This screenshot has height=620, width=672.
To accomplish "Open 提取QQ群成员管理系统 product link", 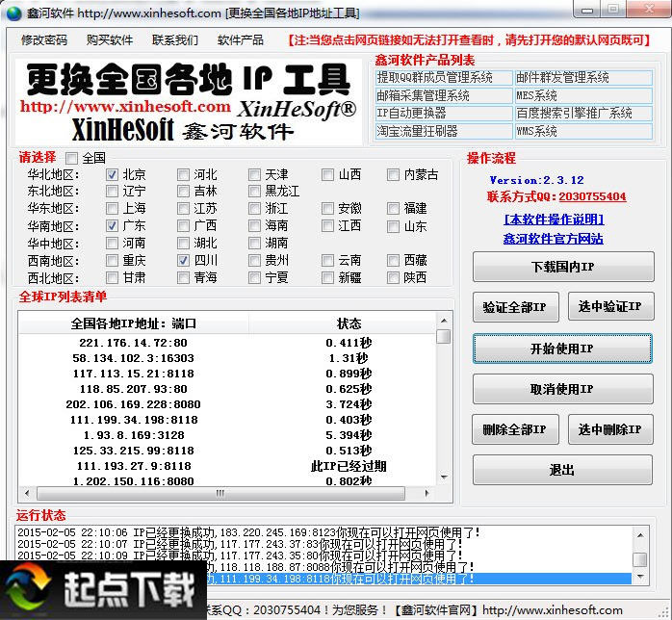I will (x=444, y=78).
